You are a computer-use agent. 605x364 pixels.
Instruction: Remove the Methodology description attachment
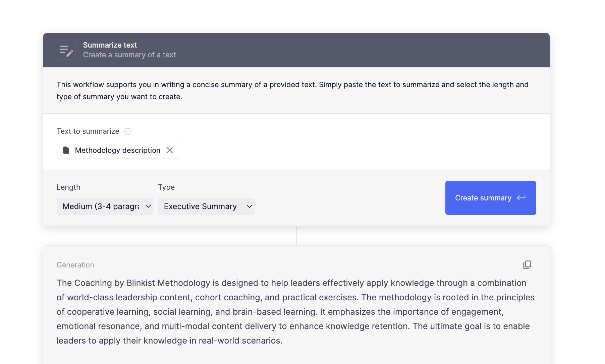click(170, 150)
